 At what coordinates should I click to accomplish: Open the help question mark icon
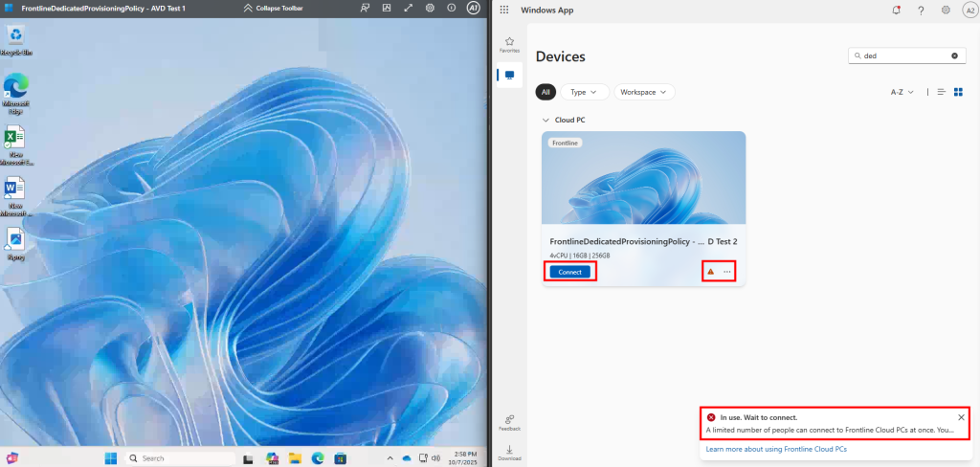[921, 10]
